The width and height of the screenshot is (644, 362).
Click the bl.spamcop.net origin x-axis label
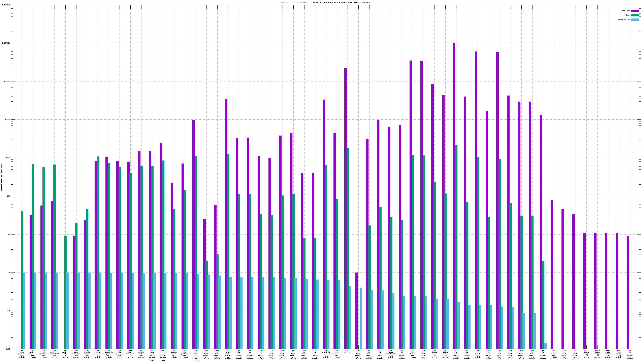[x=120, y=354]
